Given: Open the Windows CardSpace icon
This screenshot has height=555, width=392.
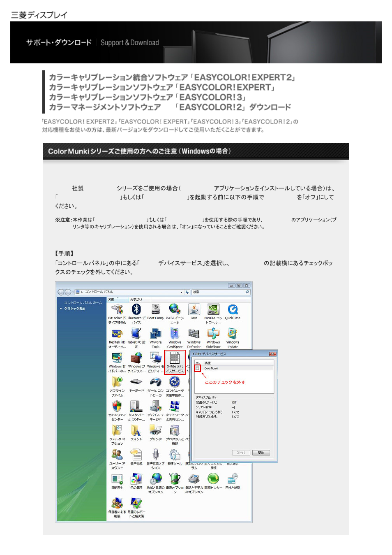Looking at the screenshot, I should point(175,338).
